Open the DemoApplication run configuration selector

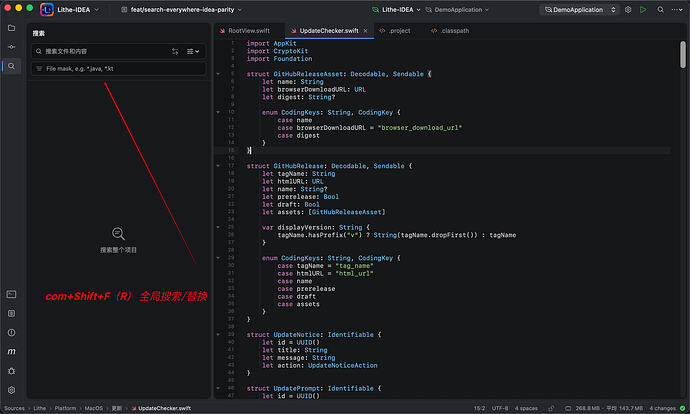point(579,10)
